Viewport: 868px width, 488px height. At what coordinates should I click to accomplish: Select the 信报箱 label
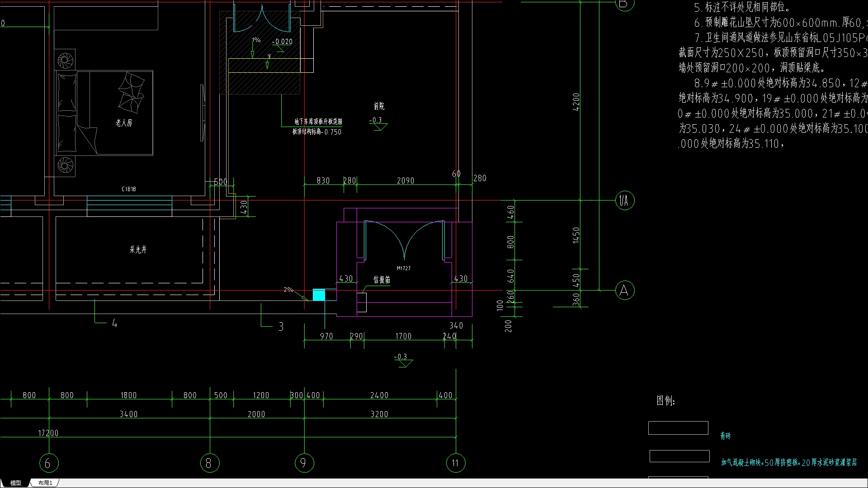coord(382,280)
